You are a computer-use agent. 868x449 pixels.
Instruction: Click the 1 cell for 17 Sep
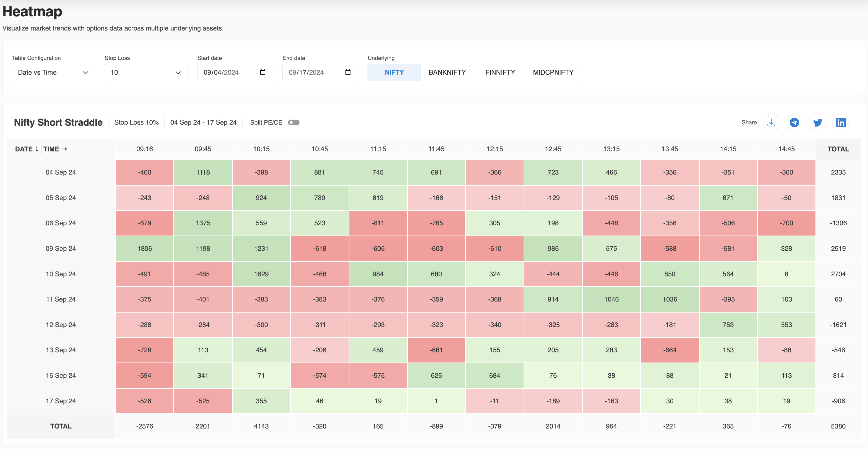pyautogui.click(x=436, y=401)
